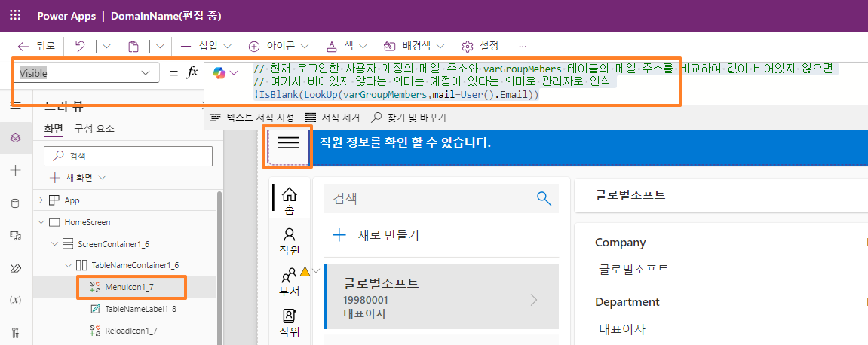Click the 직위 position navigation icon
Viewport: 868px width, 345px height.
click(x=289, y=323)
